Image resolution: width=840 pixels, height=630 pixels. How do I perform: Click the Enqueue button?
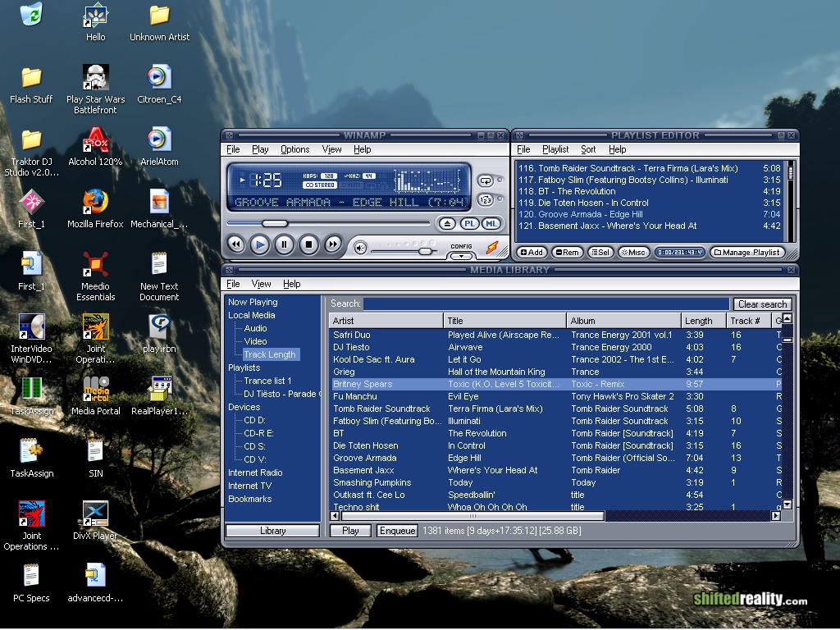pos(397,531)
